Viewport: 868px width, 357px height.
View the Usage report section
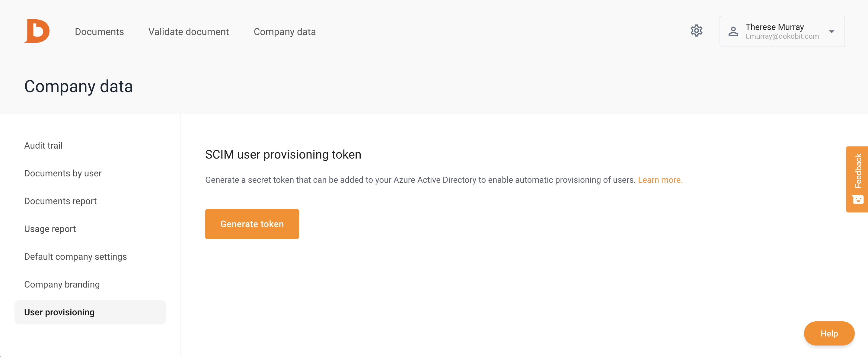pos(50,229)
